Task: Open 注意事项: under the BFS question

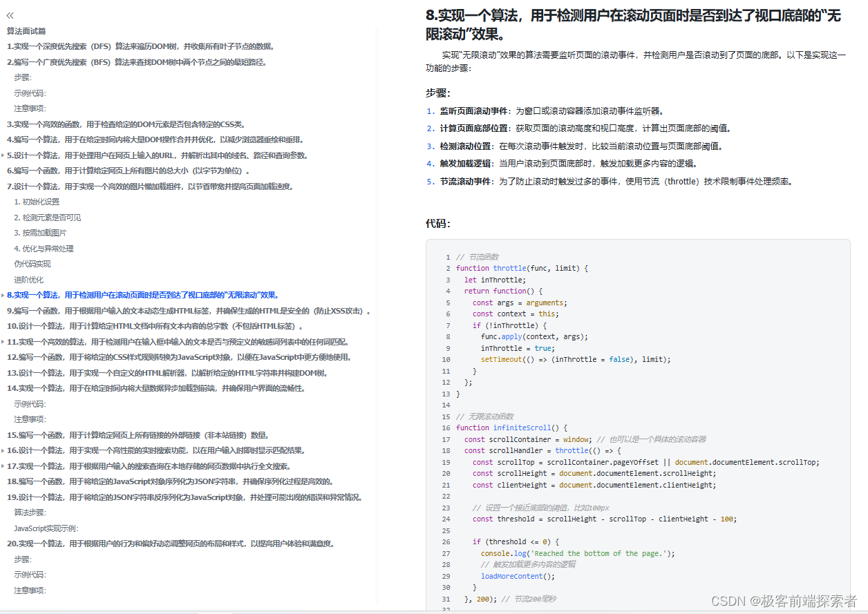Action: (x=30, y=108)
